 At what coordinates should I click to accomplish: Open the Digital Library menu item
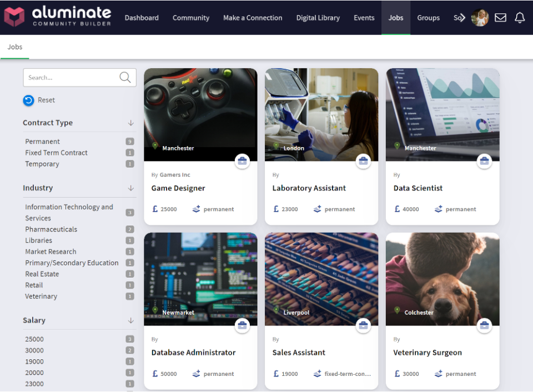click(x=318, y=17)
